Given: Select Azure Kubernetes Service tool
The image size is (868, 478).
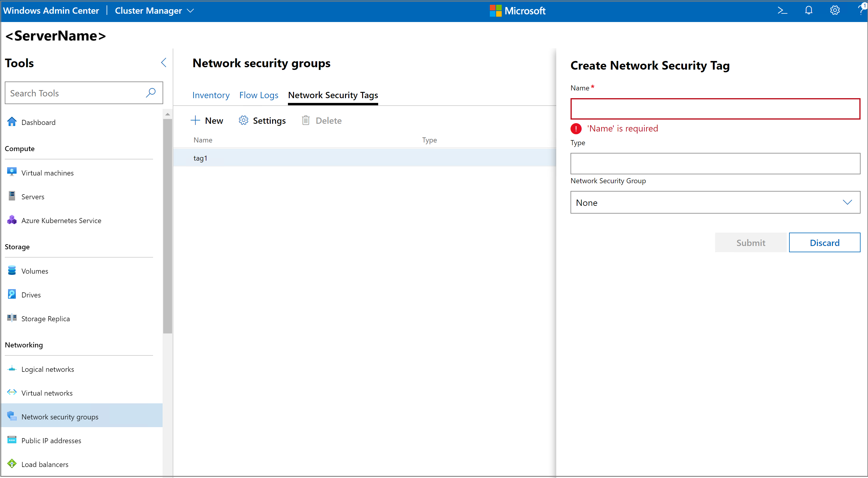Looking at the screenshot, I should pos(61,220).
